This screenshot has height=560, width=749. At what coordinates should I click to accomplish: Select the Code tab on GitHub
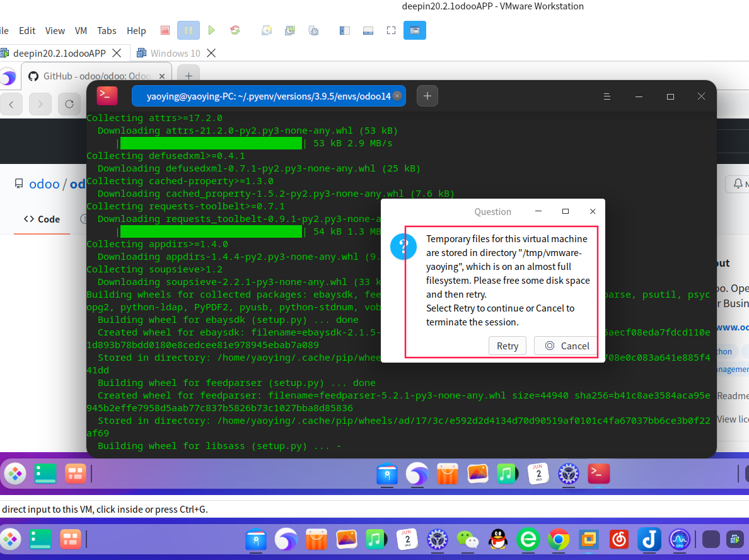pyautogui.click(x=42, y=219)
